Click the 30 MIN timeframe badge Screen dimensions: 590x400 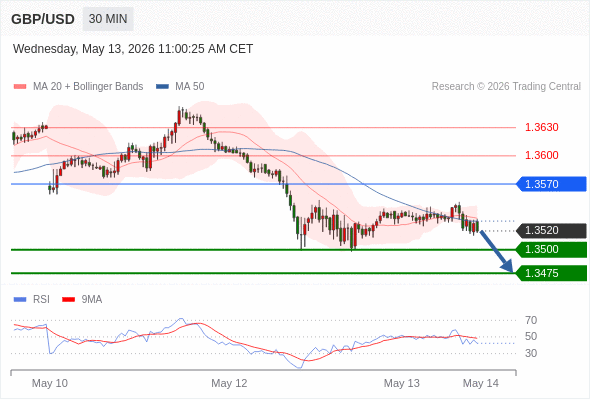[108, 19]
